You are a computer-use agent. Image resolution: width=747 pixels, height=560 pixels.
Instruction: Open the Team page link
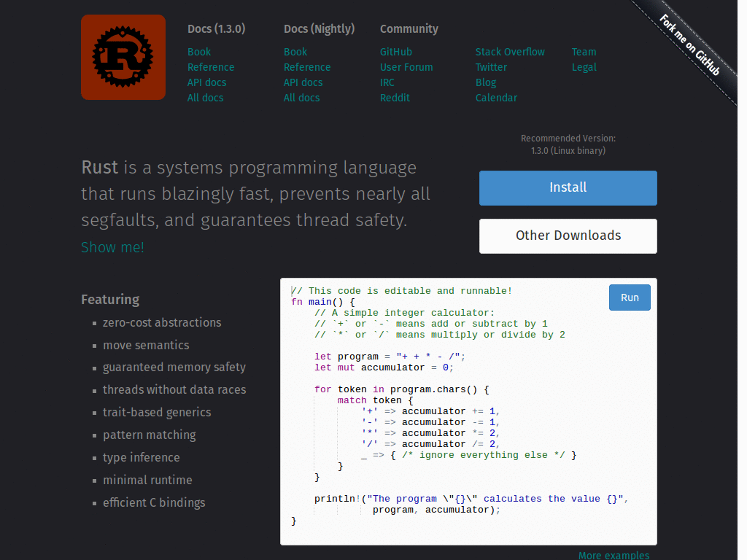pyautogui.click(x=584, y=52)
